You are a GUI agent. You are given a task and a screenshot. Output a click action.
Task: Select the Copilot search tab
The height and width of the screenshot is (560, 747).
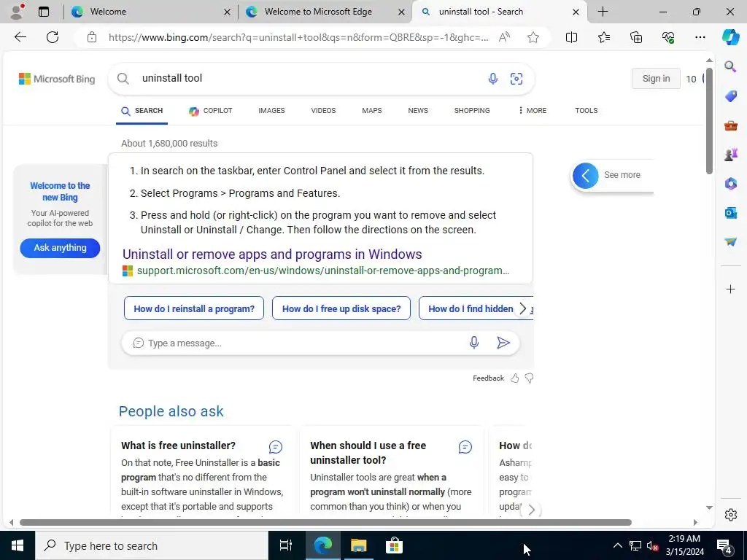coord(211,111)
